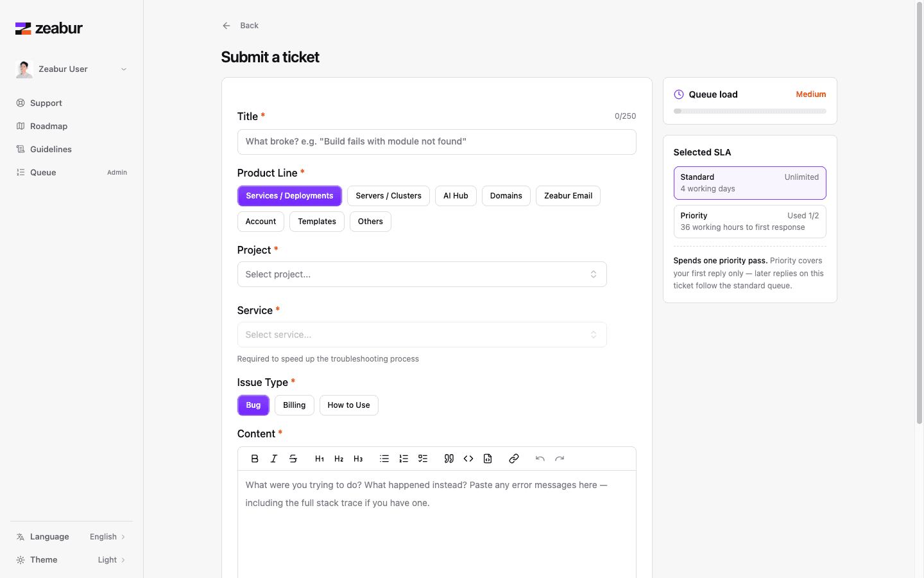Open the Select service dropdown
This screenshot has width=924, height=578.
pyautogui.click(x=422, y=335)
